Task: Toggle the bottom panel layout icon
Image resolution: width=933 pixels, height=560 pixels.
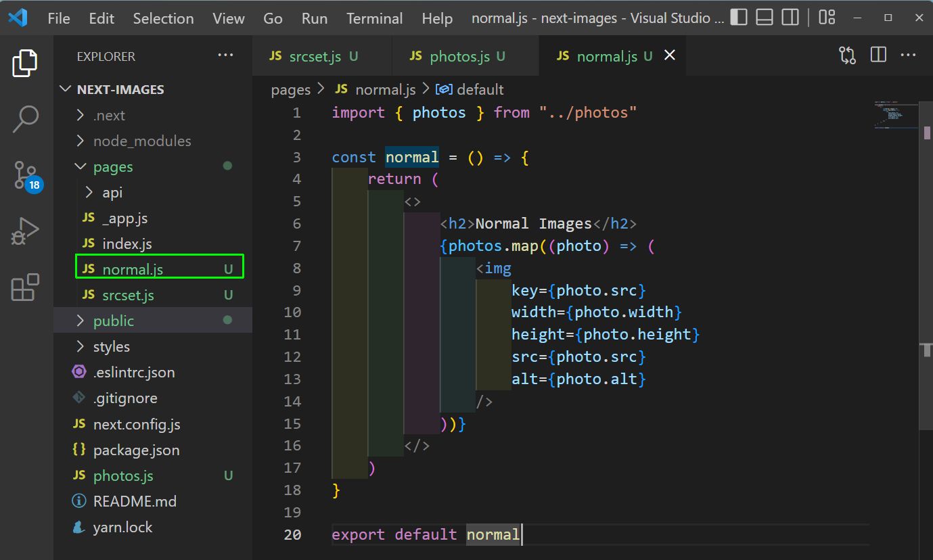Action: (765, 18)
